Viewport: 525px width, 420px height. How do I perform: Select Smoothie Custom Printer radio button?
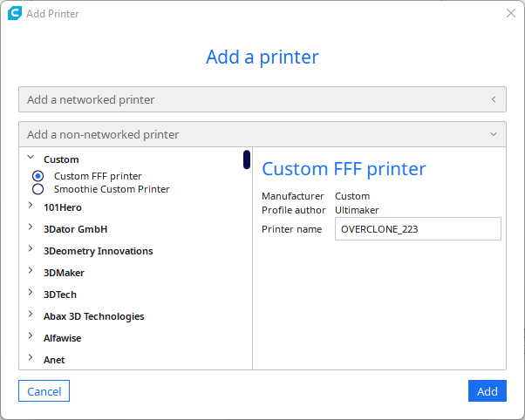click(x=37, y=189)
